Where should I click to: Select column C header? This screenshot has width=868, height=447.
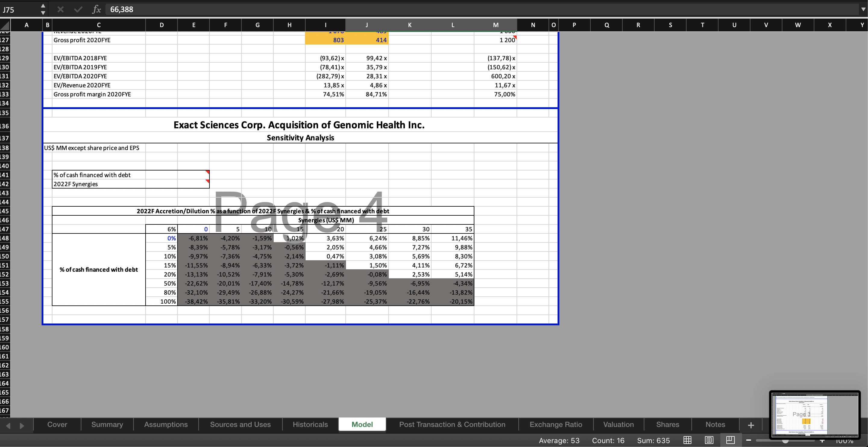(99, 25)
